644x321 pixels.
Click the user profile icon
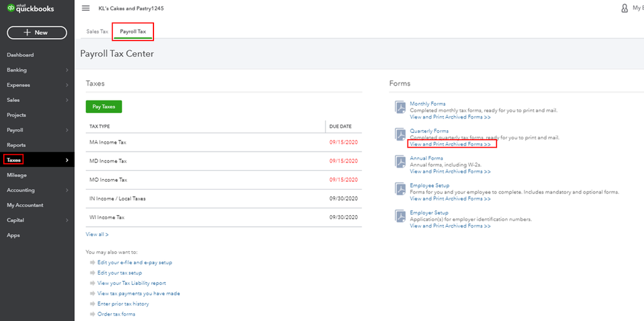point(624,8)
